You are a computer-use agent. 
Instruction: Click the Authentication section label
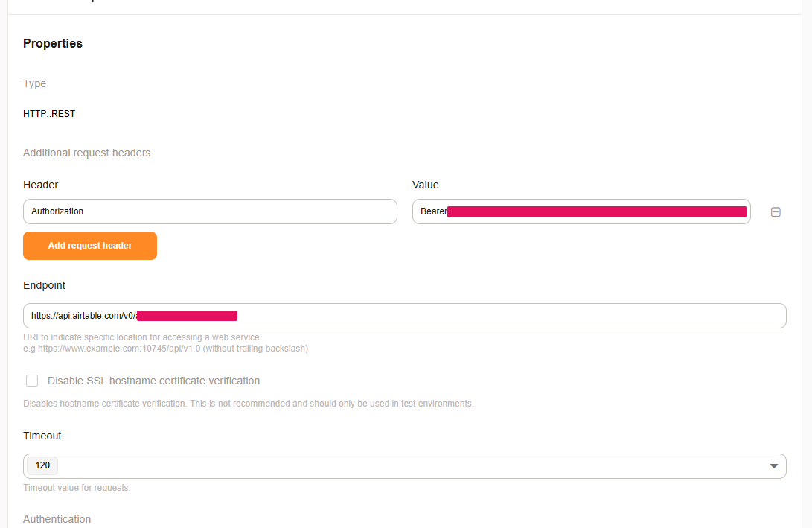click(x=57, y=519)
